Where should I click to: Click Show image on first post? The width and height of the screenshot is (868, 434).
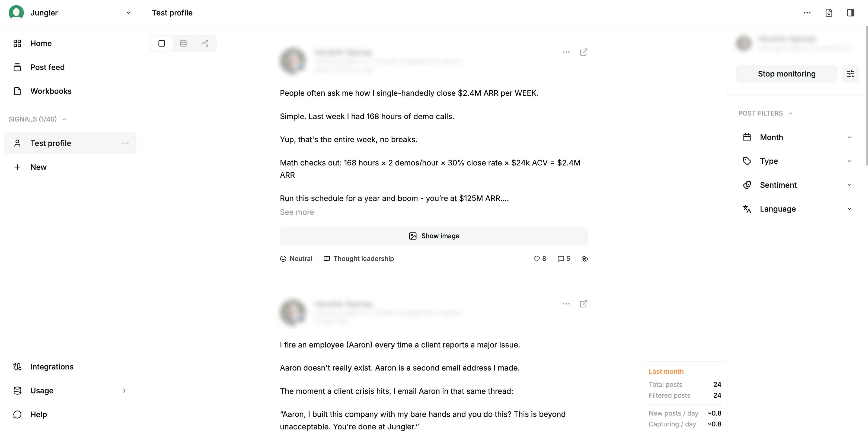(x=434, y=236)
